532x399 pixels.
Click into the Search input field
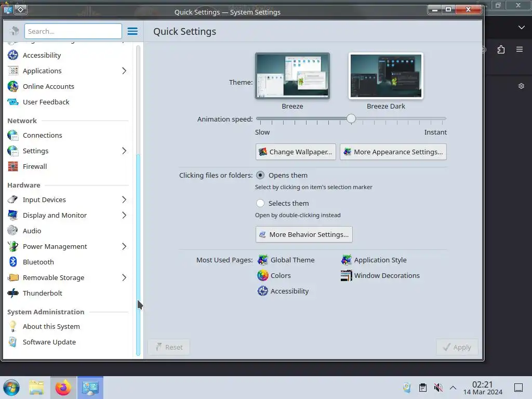point(73,31)
